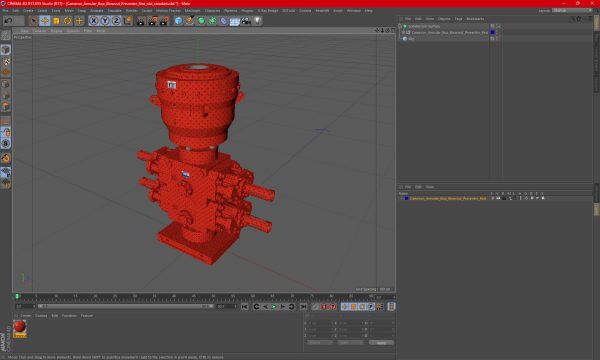Click blue layer color swatch on Cameron object

click(x=492, y=33)
